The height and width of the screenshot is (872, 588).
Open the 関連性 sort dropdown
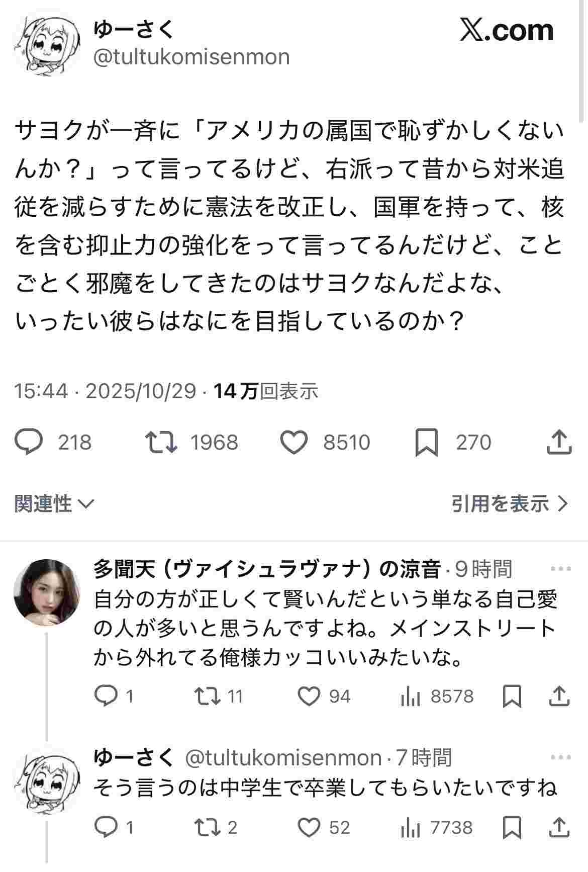tap(54, 503)
